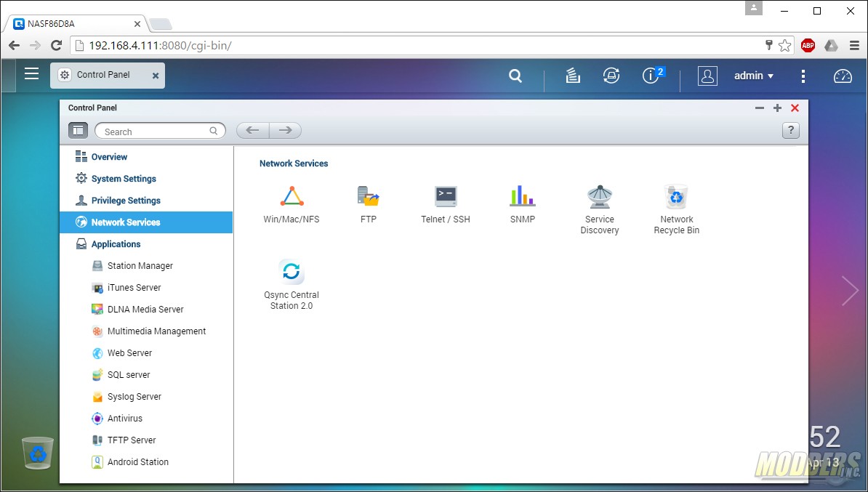Open Network Recycle Bin settings
Viewport: 868px width, 492px height.
point(677,209)
